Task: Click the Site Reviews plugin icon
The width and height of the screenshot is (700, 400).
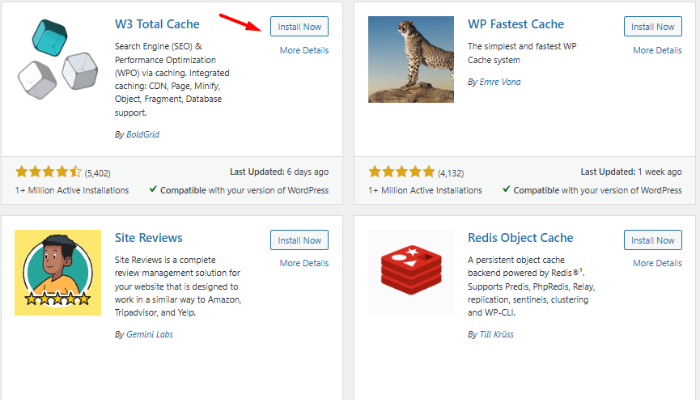Action: [59, 273]
